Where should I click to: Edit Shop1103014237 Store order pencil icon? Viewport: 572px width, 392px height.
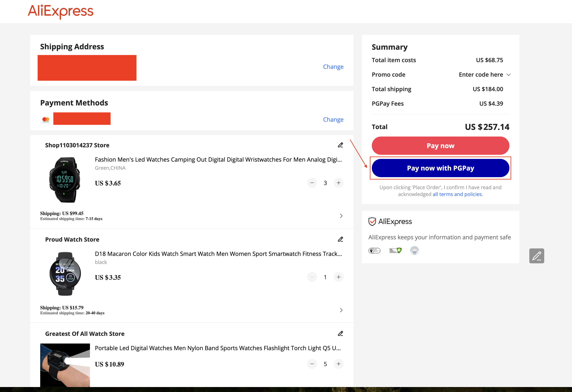pyautogui.click(x=340, y=145)
